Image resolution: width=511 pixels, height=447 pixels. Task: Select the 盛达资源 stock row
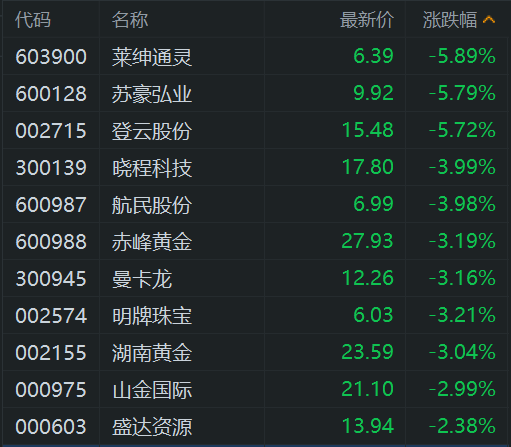pos(255,426)
